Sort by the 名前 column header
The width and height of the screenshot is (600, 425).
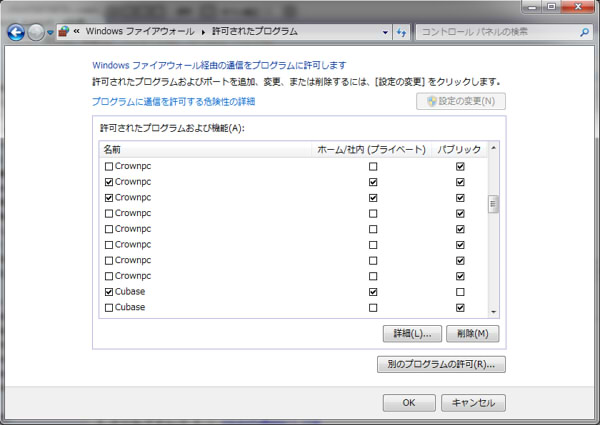[x=207, y=149]
